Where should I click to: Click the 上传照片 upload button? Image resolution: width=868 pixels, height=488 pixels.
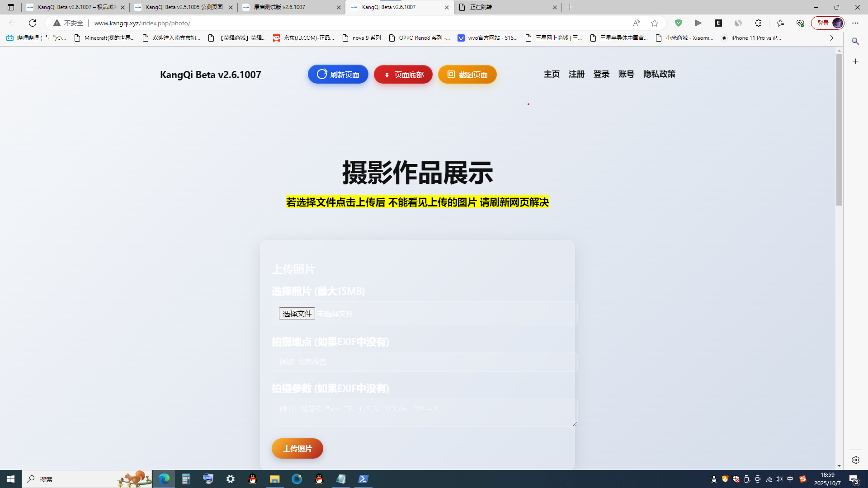pos(297,448)
